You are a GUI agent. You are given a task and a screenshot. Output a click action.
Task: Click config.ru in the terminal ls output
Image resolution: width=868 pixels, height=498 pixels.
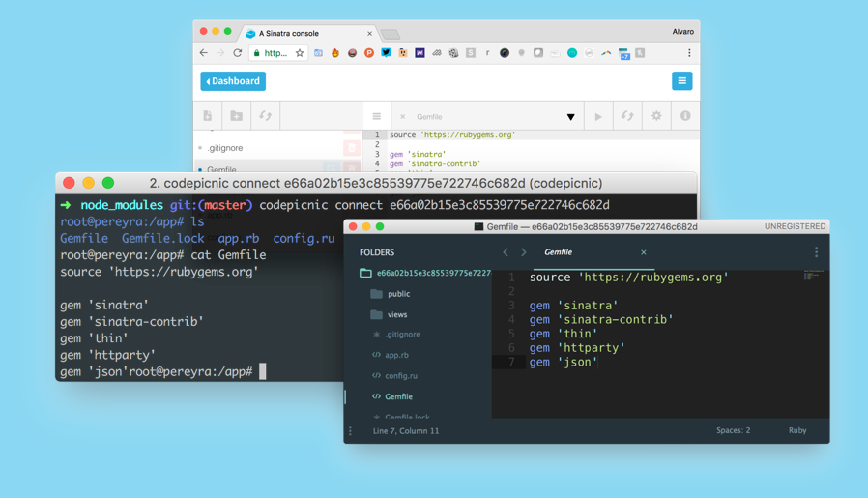pos(304,238)
